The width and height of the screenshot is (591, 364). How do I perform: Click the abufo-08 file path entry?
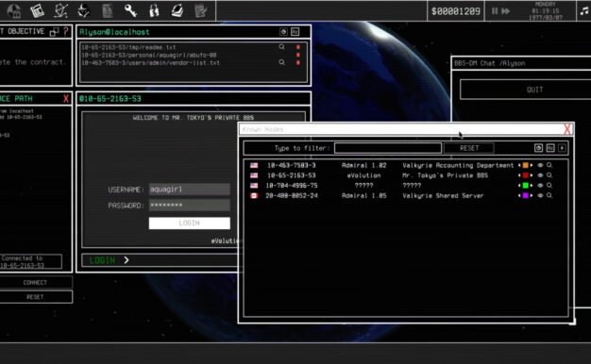coord(149,55)
